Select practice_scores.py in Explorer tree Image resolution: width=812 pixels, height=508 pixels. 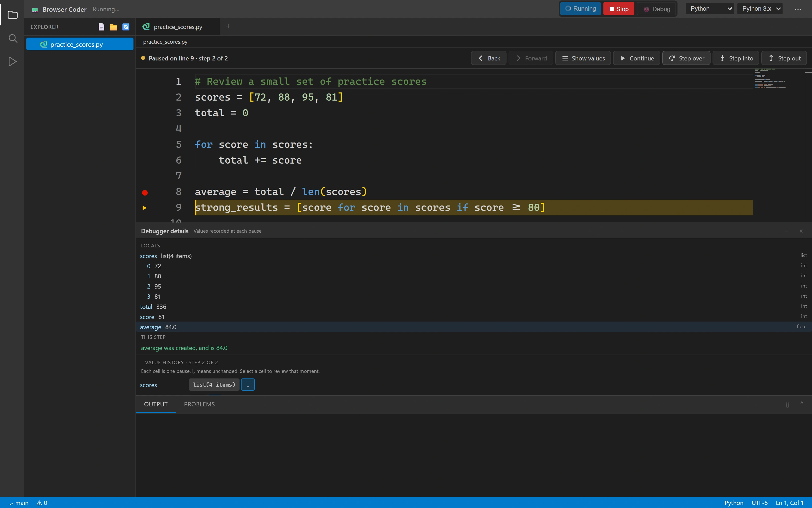point(80,44)
